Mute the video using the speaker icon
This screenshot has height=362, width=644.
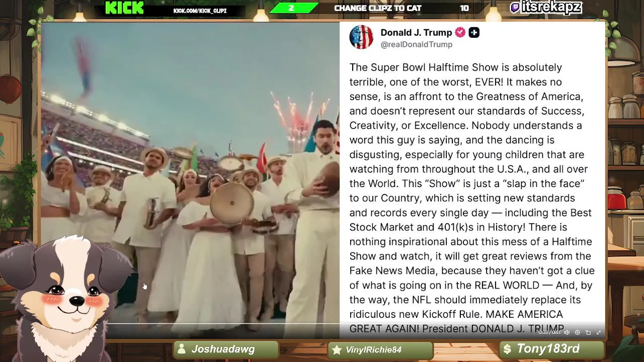[x=567, y=332]
